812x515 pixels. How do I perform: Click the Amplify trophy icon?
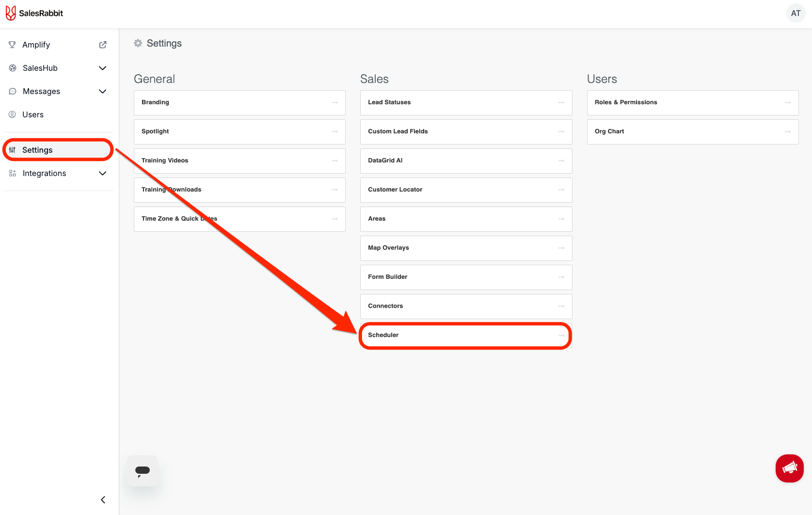pyautogui.click(x=12, y=45)
